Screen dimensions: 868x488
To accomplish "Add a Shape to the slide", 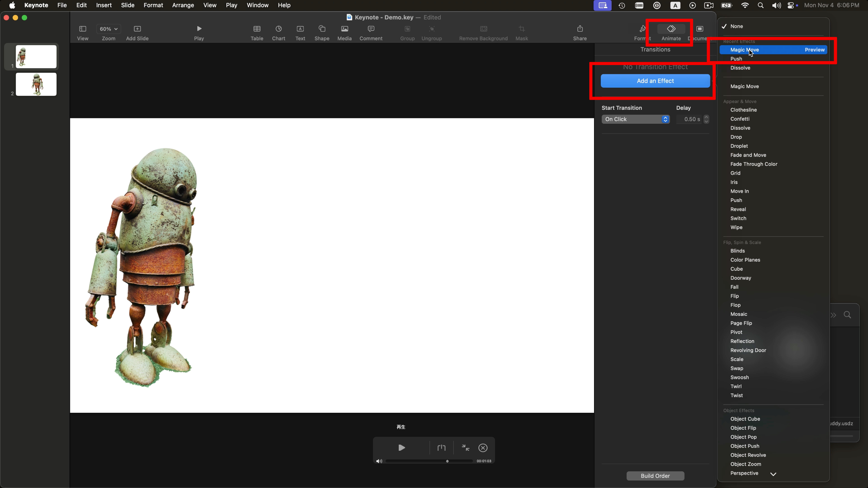I will (321, 32).
